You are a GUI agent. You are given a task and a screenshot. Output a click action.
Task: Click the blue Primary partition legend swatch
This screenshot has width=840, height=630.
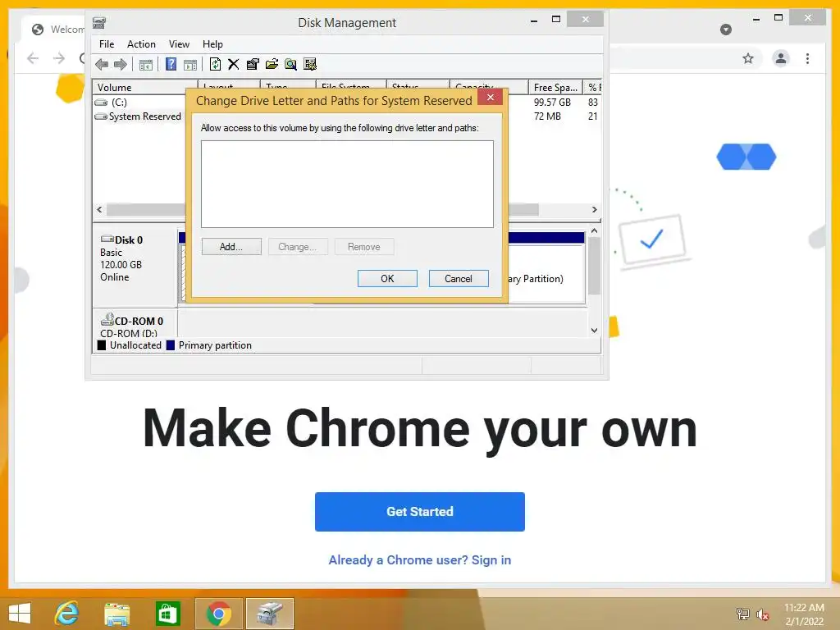[x=171, y=345]
